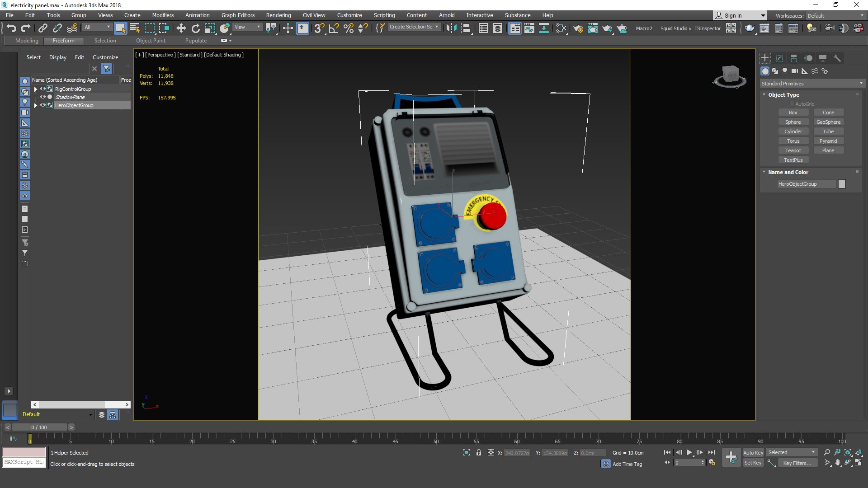Select the Move transform tool

click(181, 28)
